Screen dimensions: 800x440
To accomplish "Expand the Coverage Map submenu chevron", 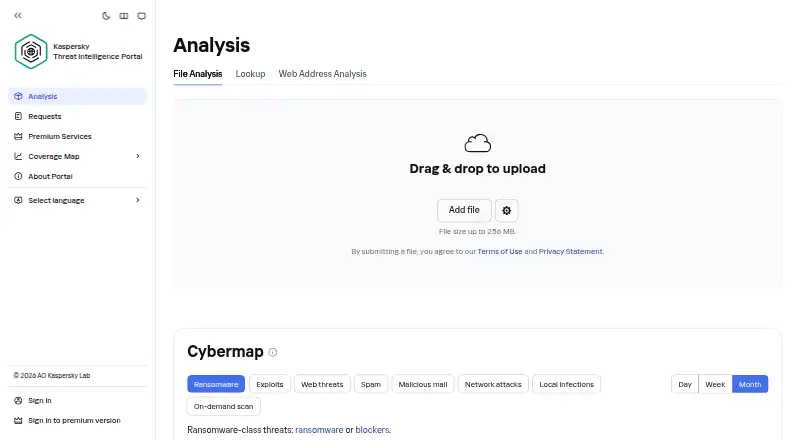I will coord(138,156).
